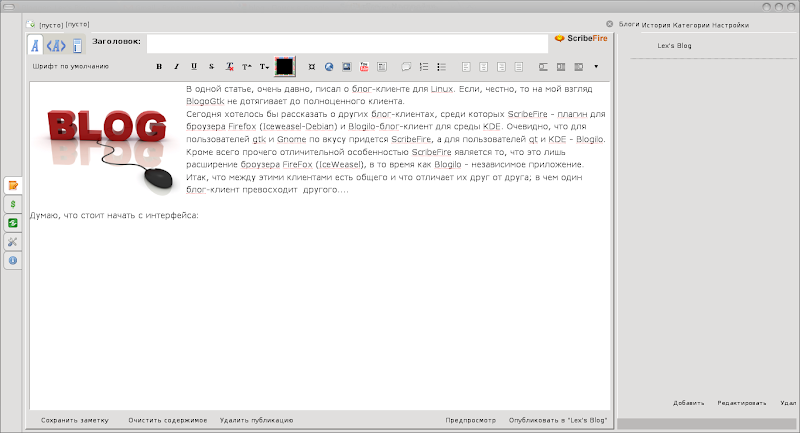Screen dimensions: 800x433
Task: Open the blue info sidebar tab
Action: (x=13, y=261)
